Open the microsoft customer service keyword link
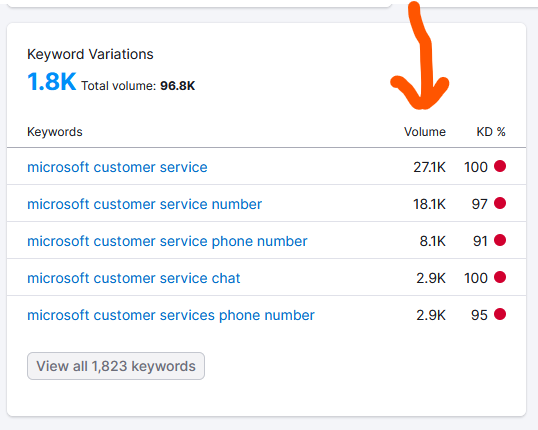Viewport: 538px width, 430px height. point(117,167)
